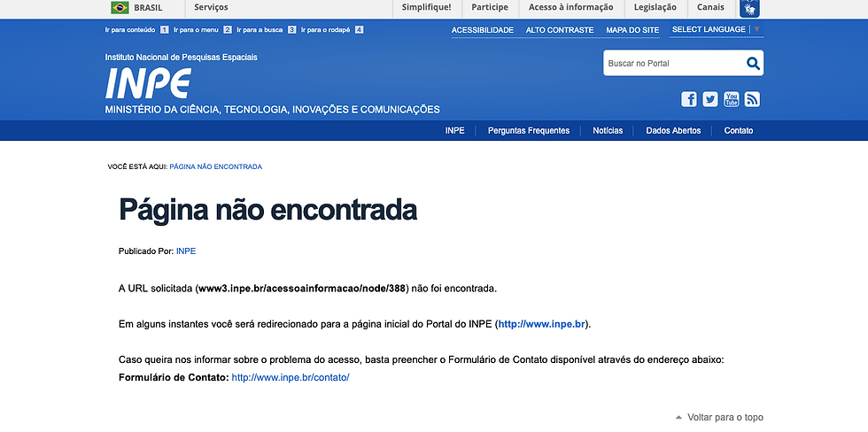Open the http://www.inpe.br/contato/ link
868x432 pixels.
click(291, 378)
